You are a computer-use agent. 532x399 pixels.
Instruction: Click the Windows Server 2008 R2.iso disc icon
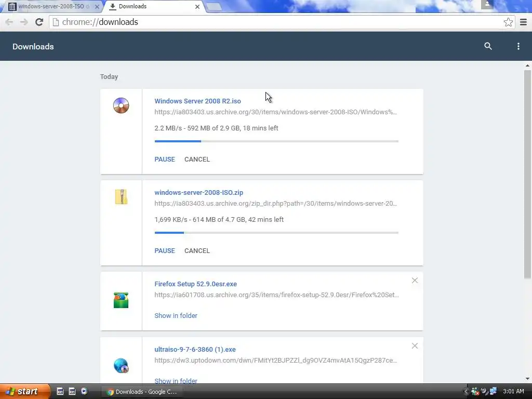pos(121,105)
